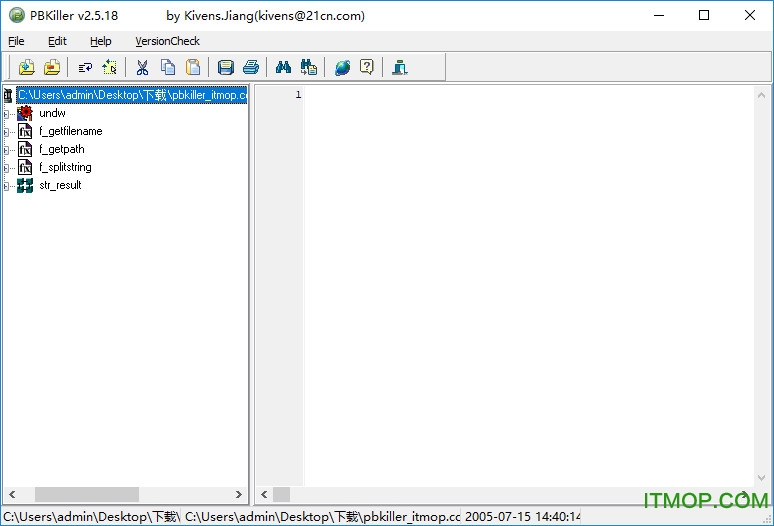Click the Find and Replace icon

309,67
